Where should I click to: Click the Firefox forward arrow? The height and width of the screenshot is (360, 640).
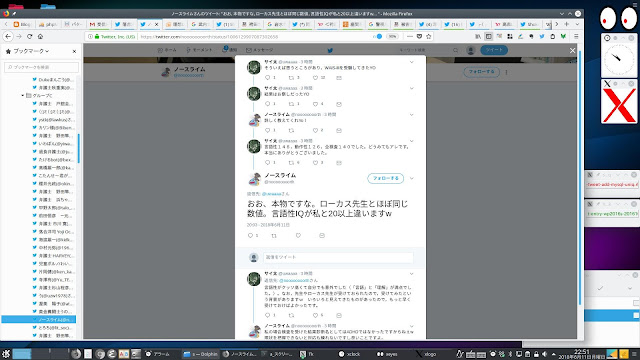[x=19, y=36]
